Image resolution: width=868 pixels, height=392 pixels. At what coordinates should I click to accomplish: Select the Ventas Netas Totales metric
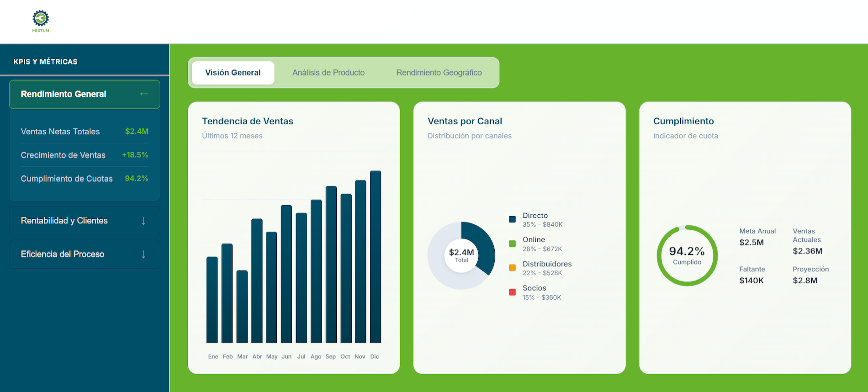click(x=85, y=132)
